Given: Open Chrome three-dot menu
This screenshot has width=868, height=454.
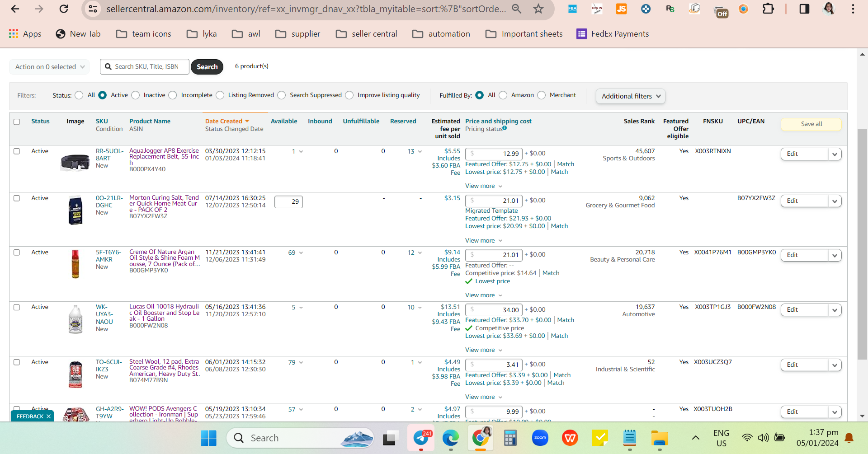Looking at the screenshot, I should (853, 9).
